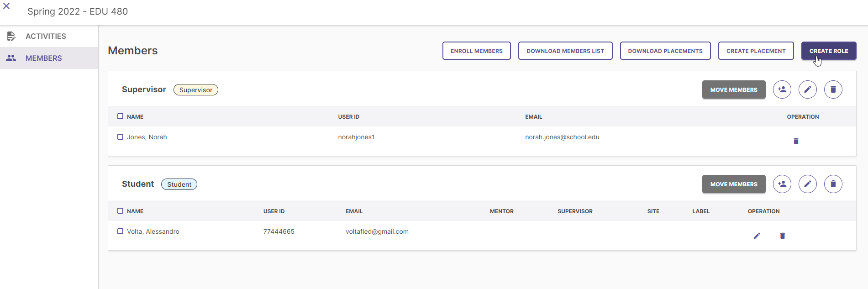Click email voltafied@gmail.com

point(377,231)
